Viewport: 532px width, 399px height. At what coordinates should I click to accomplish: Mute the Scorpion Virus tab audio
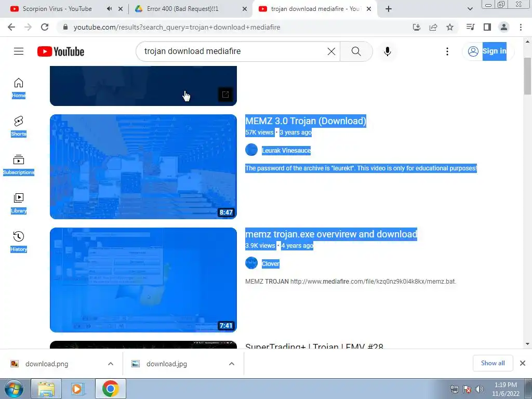pos(109,9)
